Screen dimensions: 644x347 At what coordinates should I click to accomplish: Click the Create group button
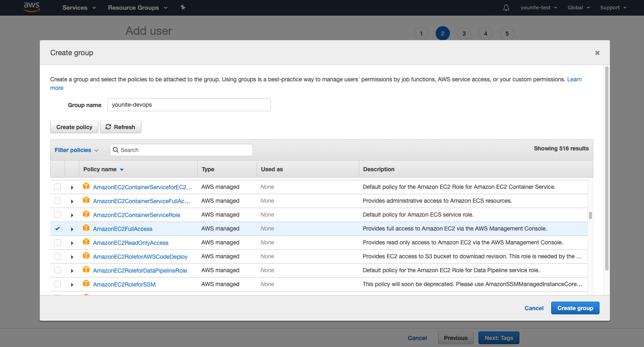point(575,308)
